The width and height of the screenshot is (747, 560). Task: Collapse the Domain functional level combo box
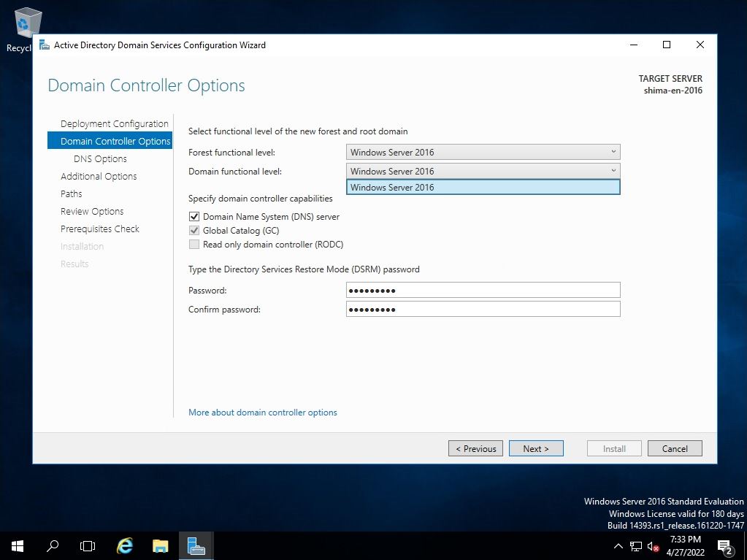[x=483, y=171]
